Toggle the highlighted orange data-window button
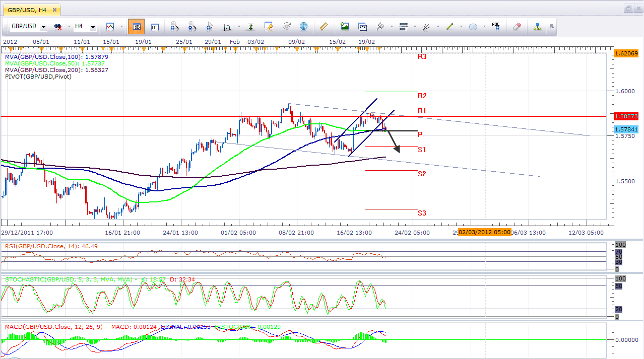This screenshot has width=644, height=359. pos(136,27)
